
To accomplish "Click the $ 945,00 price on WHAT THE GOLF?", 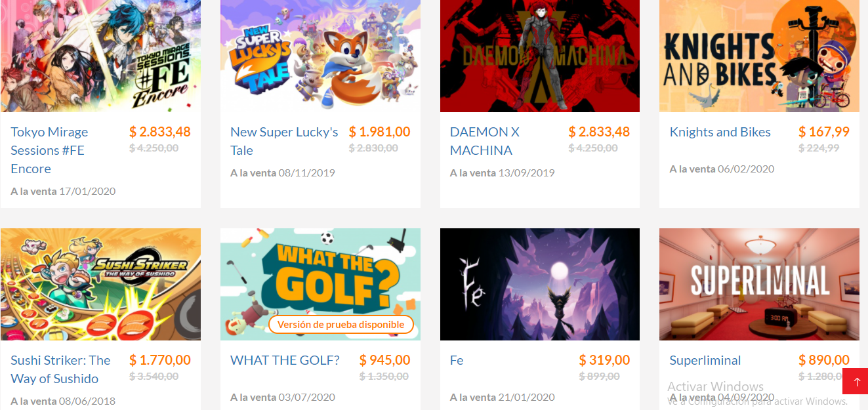I will point(384,360).
